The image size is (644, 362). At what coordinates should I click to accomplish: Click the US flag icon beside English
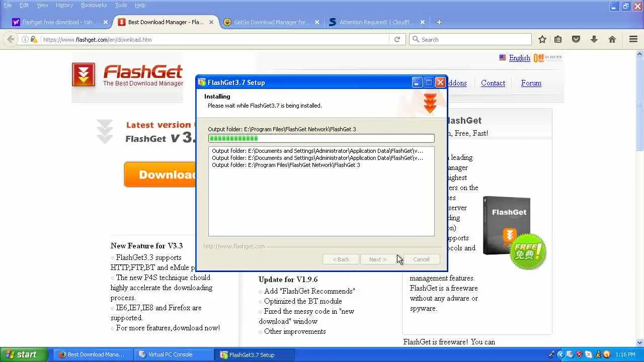coord(503,58)
